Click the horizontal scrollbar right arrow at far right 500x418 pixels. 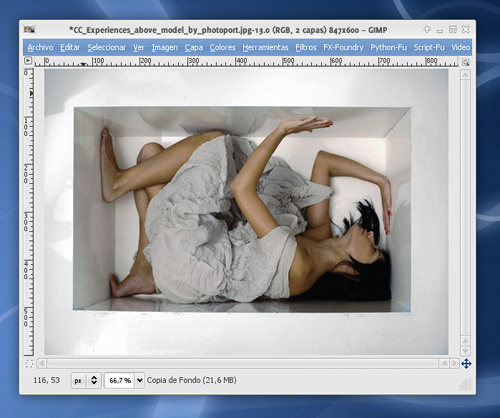[454, 363]
